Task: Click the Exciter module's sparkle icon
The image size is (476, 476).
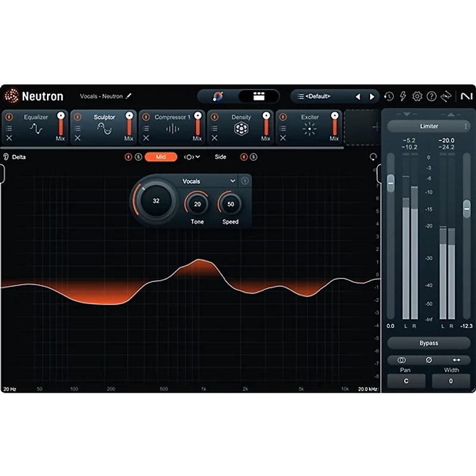Action: pos(309,127)
